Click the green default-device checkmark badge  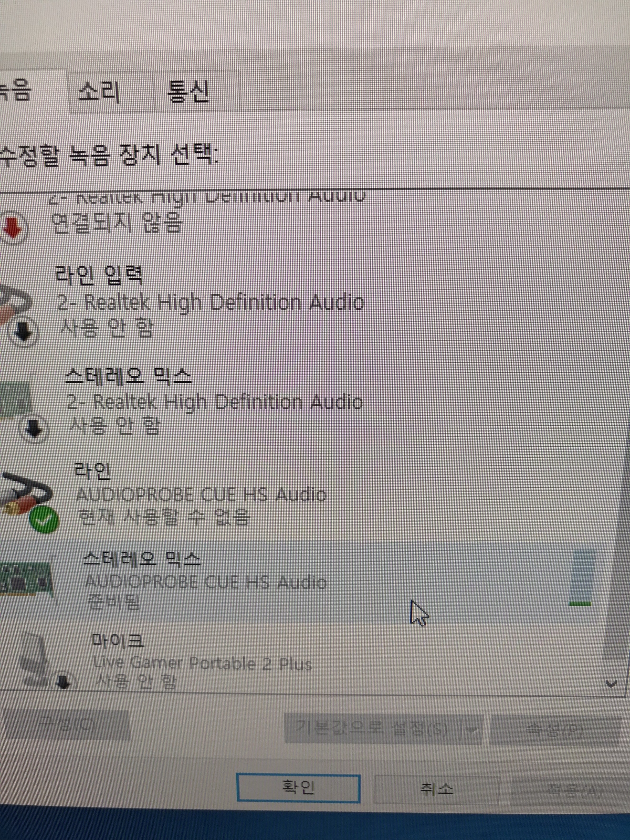point(44,520)
